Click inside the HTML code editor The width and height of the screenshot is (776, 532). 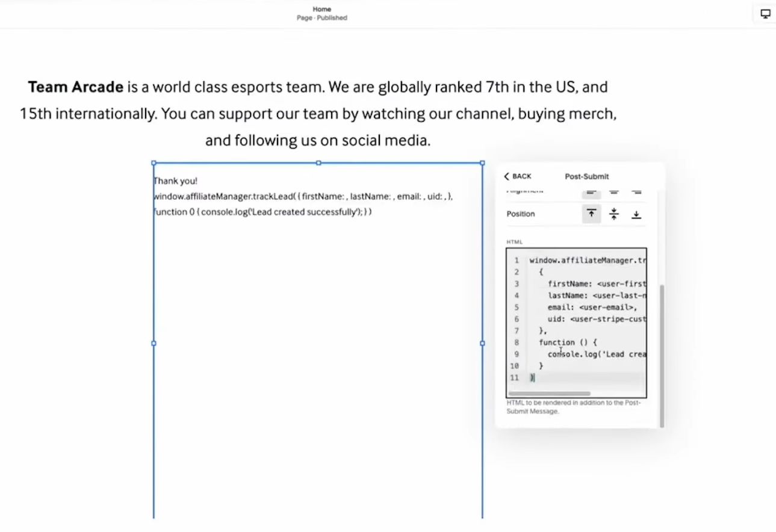click(577, 323)
